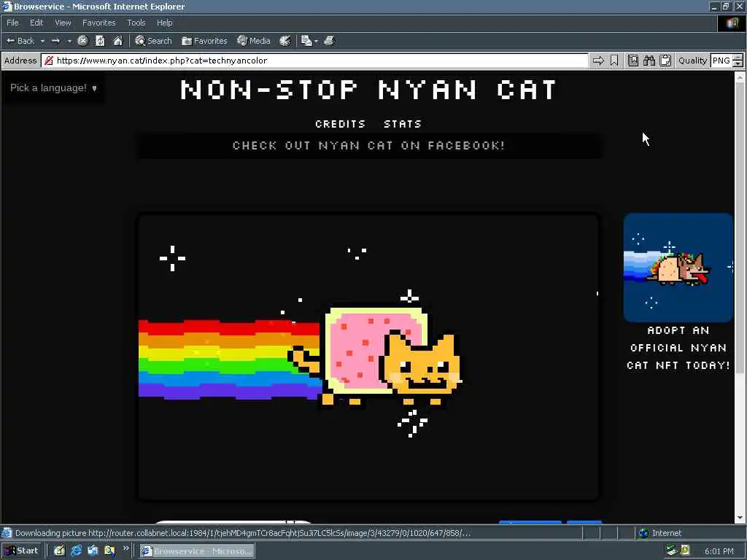The height and width of the screenshot is (560, 747).
Task: Click the 6:01 PM clock
Action: click(719, 551)
